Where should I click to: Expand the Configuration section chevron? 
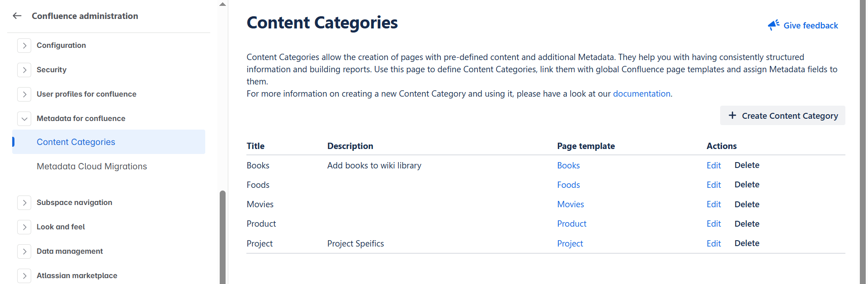point(24,46)
